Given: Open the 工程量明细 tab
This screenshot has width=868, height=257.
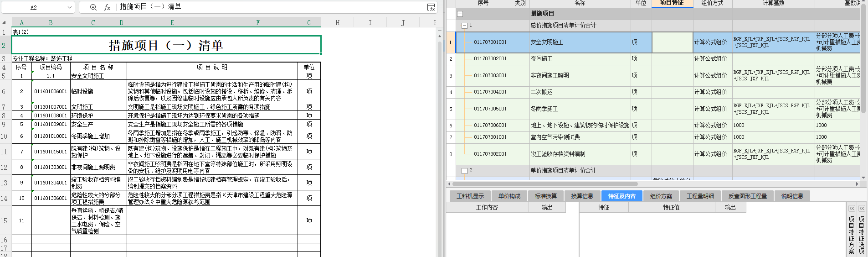Looking at the screenshot, I should pyautogui.click(x=700, y=196).
